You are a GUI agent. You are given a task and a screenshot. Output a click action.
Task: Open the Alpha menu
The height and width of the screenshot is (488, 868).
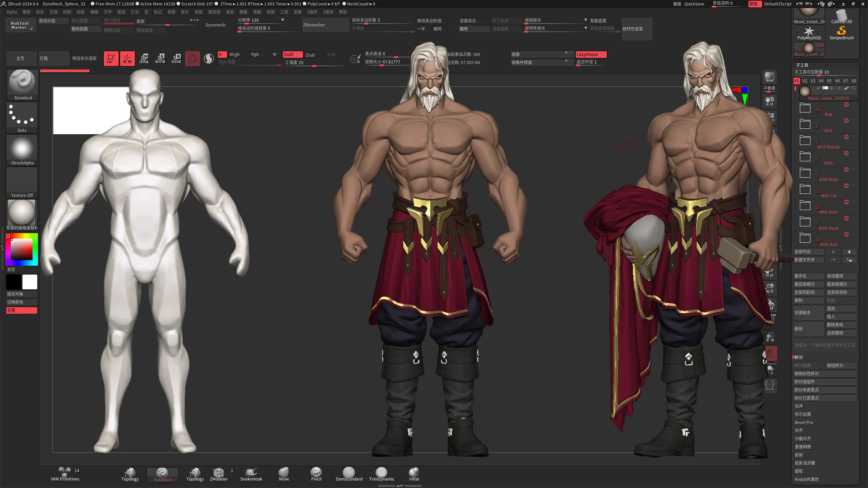(12, 12)
